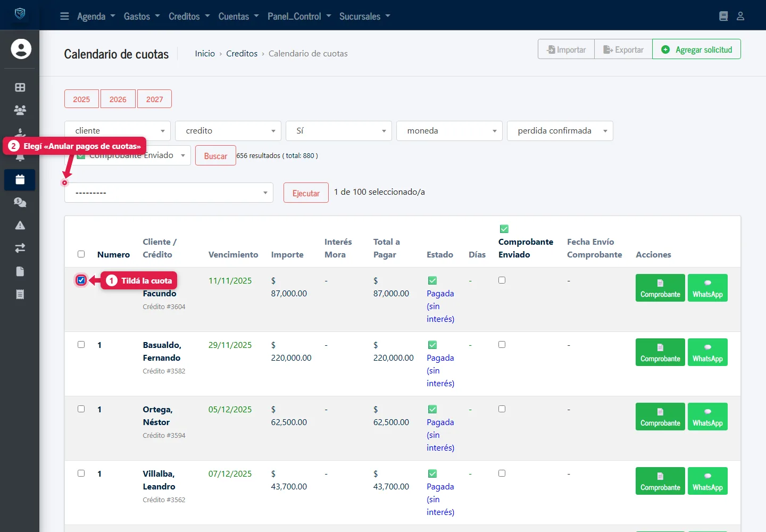
Task: Open the receipt icon in the sidebar
Action: [x=20, y=294]
